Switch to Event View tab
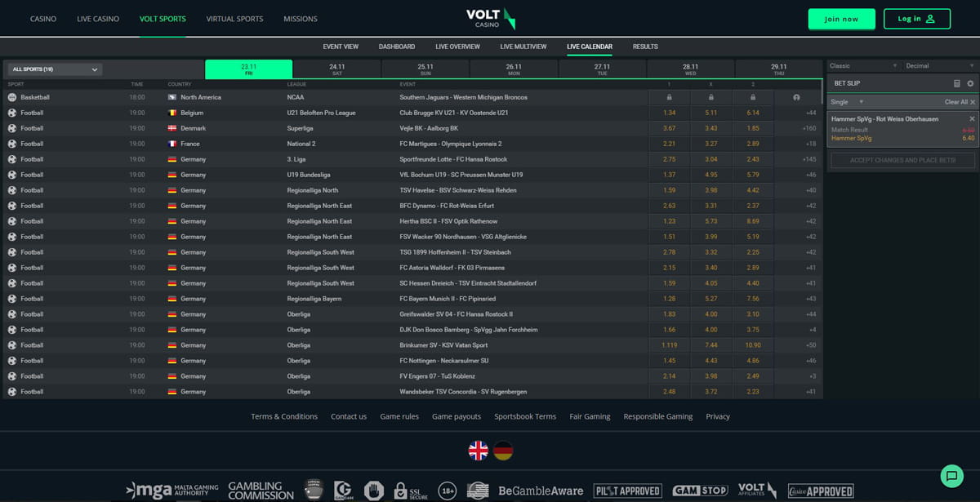 tap(341, 47)
